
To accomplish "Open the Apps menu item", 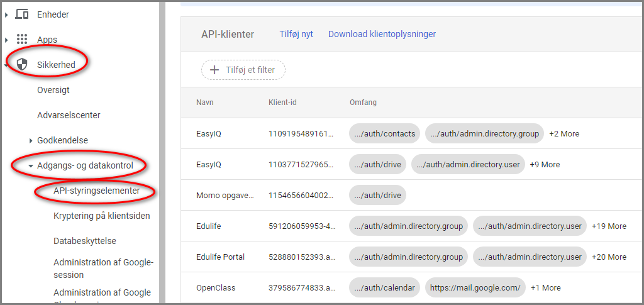I will [47, 40].
